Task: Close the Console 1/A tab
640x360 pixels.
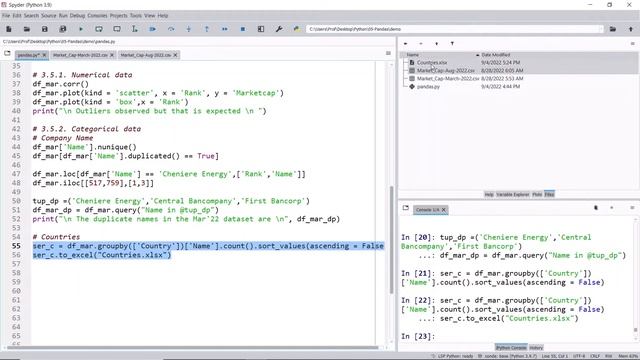Action: (x=444, y=209)
